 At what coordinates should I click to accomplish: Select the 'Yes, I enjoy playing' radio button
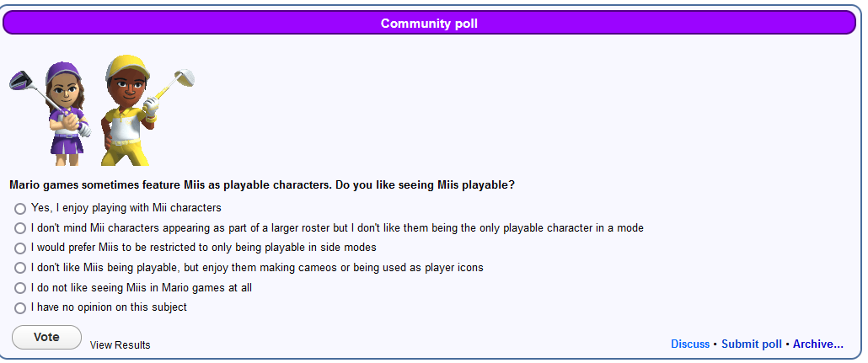point(20,209)
